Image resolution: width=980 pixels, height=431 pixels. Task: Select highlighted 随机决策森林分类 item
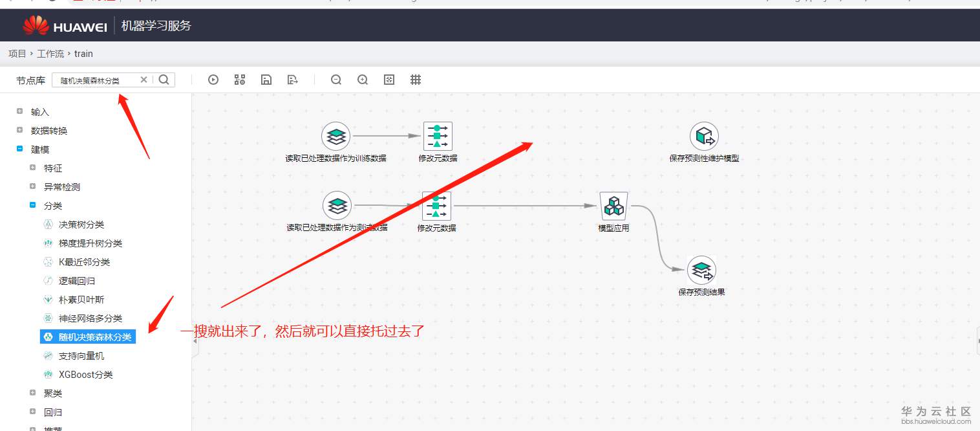pyautogui.click(x=87, y=337)
